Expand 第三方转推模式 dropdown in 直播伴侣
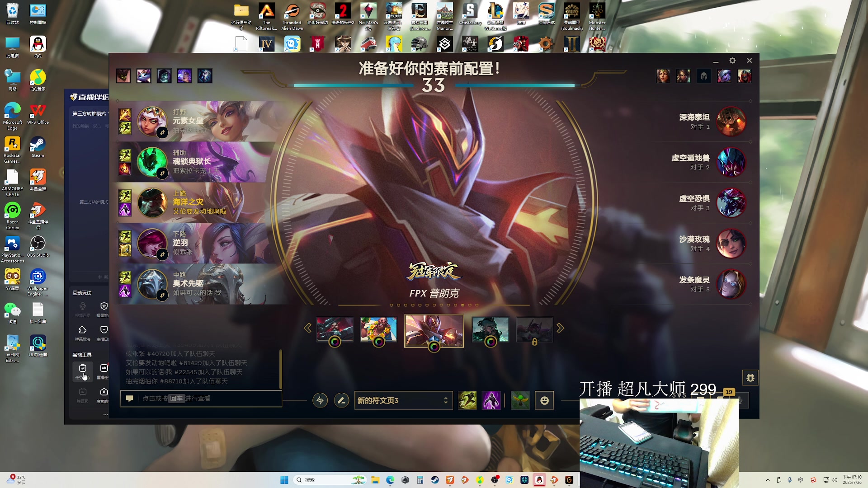Viewport: 868px width, 488px height. (90, 113)
